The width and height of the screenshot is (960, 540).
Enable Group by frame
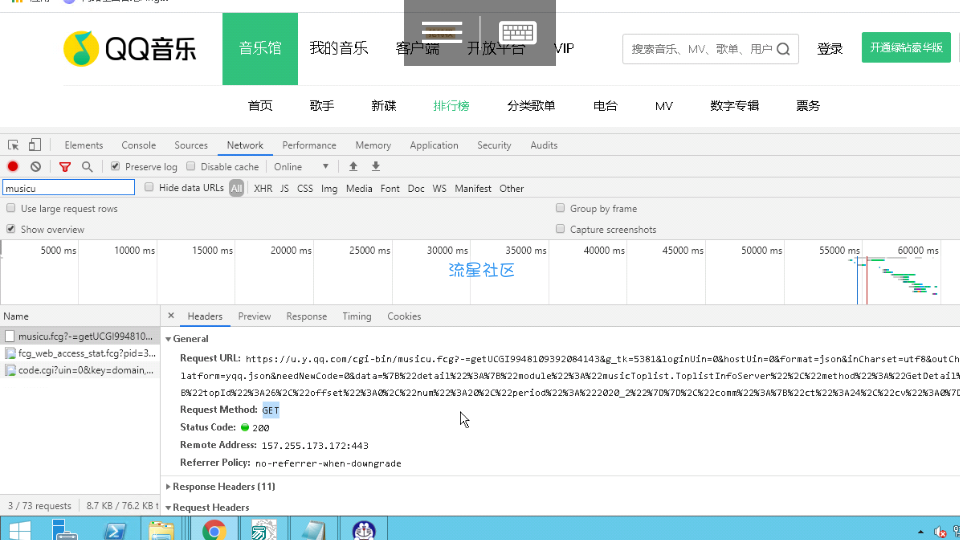[x=560, y=208]
